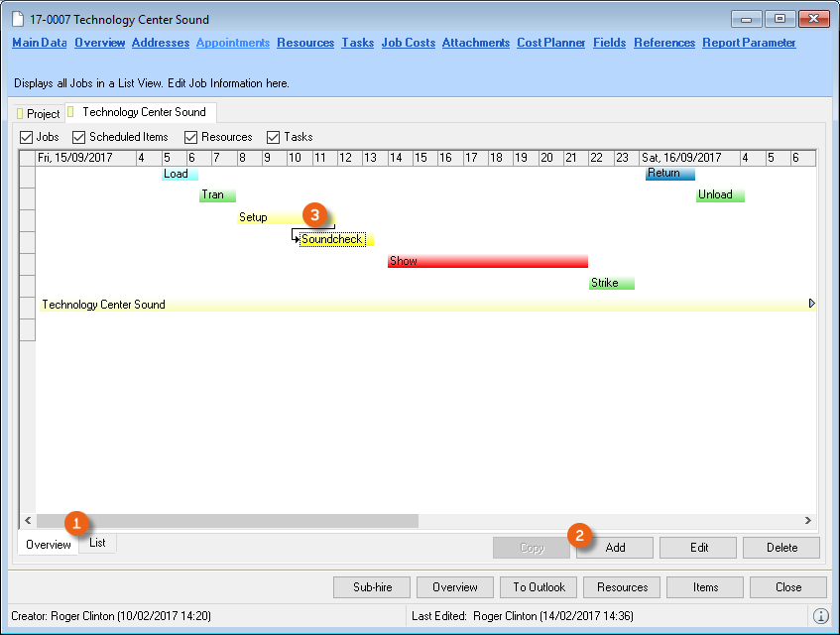
Task: Click the document icon in title bar
Action: pyautogui.click(x=17, y=20)
